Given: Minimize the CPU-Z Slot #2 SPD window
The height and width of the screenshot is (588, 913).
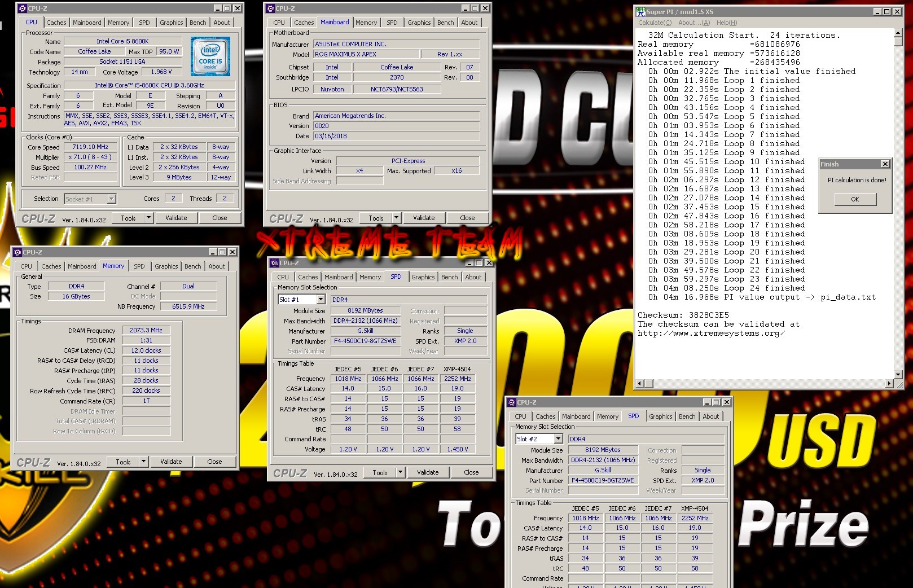Looking at the screenshot, I should coord(706,402).
